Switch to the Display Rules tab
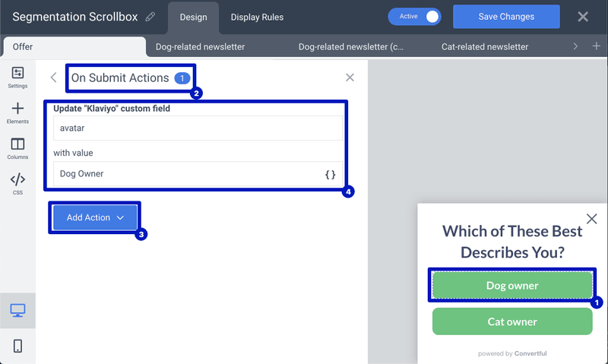The width and height of the screenshot is (608, 364). point(257,17)
